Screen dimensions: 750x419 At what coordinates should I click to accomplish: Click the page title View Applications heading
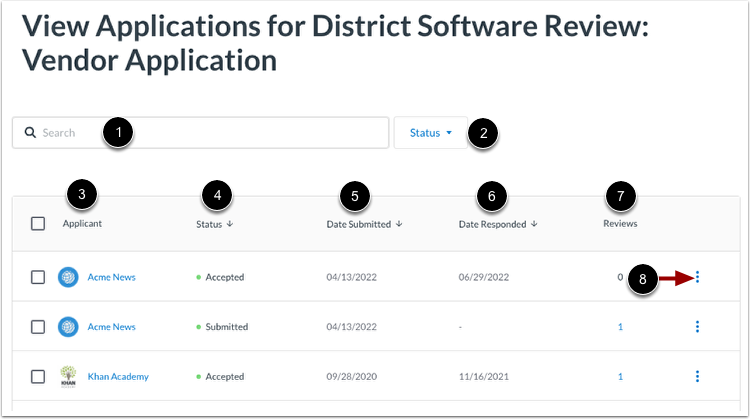[x=335, y=43]
